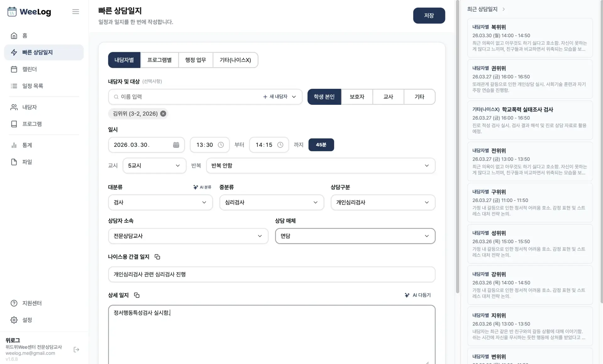
Task: Select 캘린더 in the sidebar
Action: pos(30,69)
